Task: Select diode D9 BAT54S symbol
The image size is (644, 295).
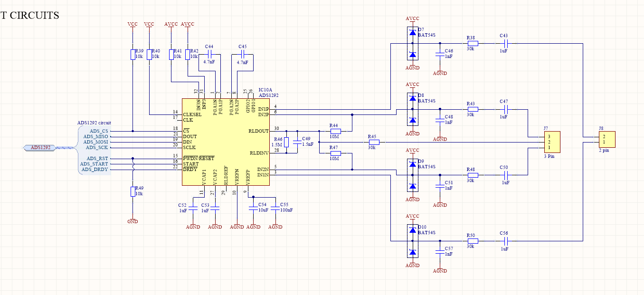Action: (413, 175)
